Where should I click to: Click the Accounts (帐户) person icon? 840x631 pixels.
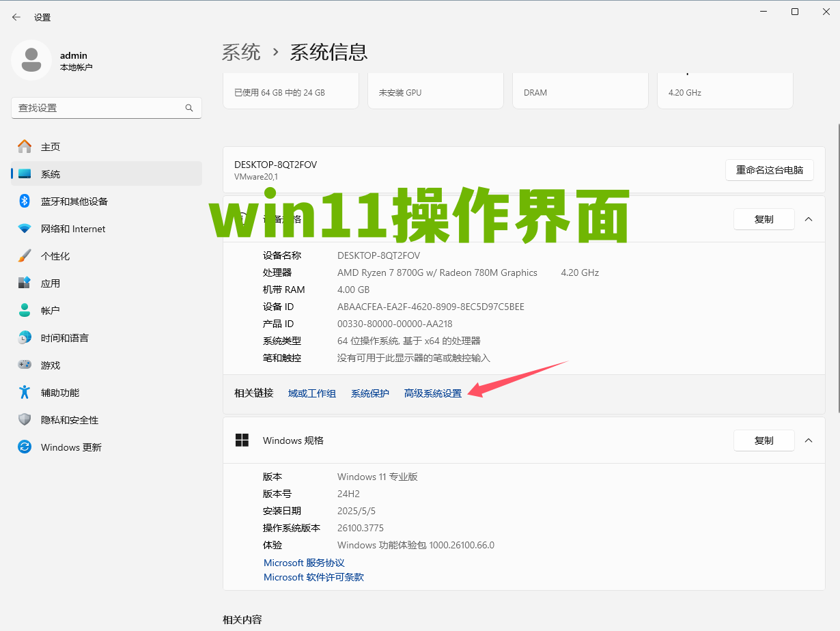coord(25,310)
